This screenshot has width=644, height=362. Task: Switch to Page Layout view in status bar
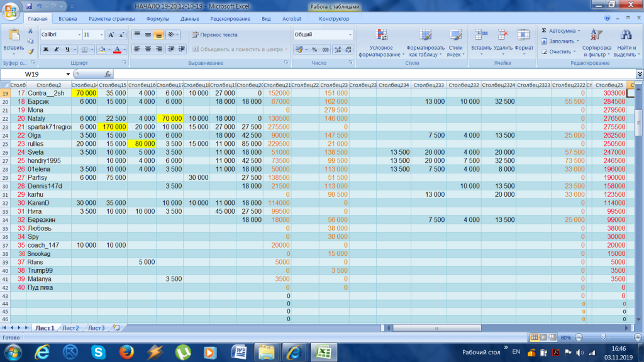pyautogui.click(x=543, y=337)
